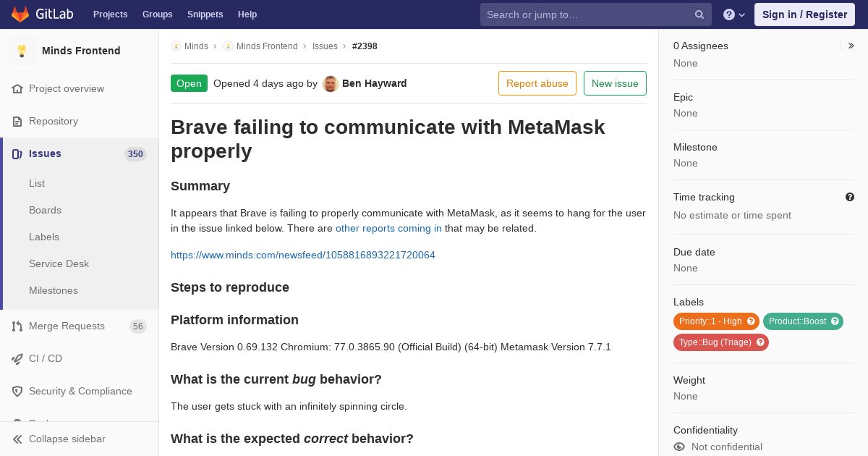Collapse the right sidebar with double chevron

click(x=851, y=46)
